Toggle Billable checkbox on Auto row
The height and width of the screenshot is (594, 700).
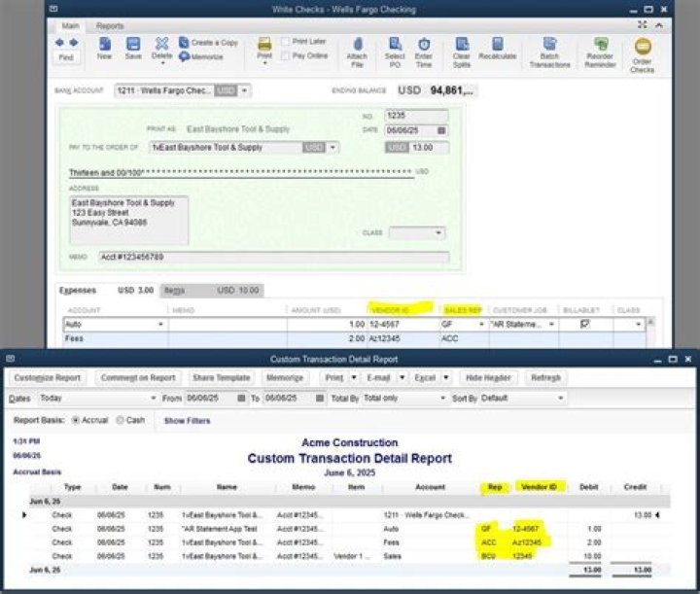pos(584,324)
